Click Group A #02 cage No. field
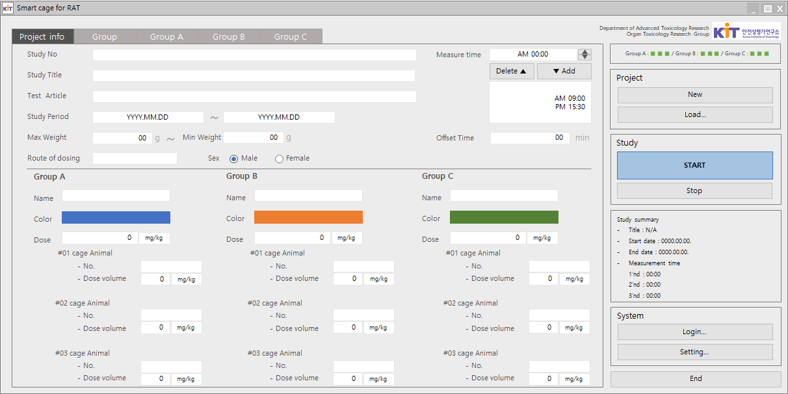Image resolution: width=788 pixels, height=394 pixels. [x=171, y=316]
